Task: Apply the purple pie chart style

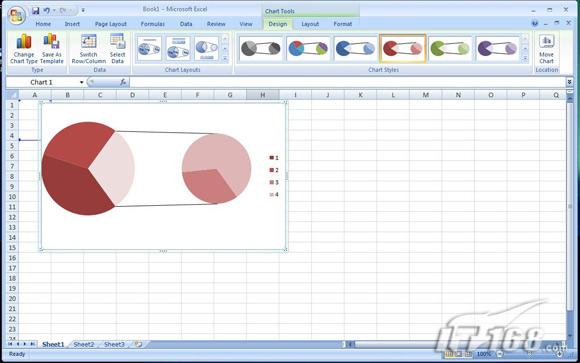Action: [x=497, y=48]
